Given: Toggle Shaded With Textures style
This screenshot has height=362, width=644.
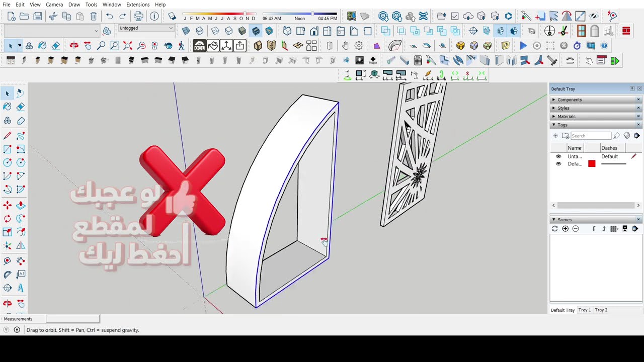Looking at the screenshot, I should 256,31.
